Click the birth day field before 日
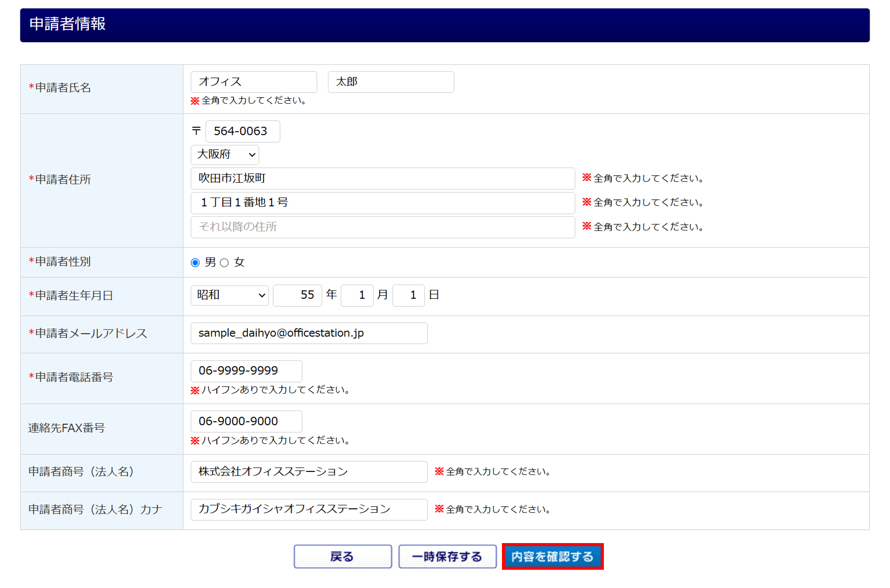The image size is (890, 588). (x=408, y=295)
